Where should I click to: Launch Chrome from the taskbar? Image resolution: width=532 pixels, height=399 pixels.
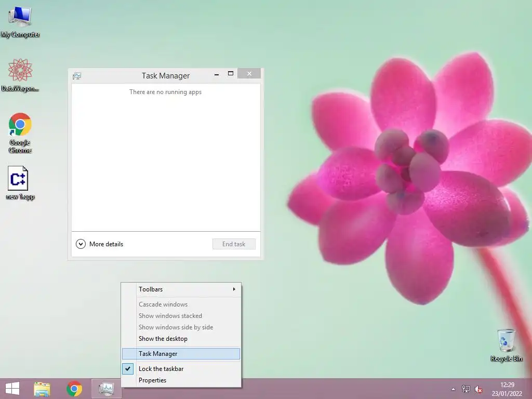coord(74,389)
